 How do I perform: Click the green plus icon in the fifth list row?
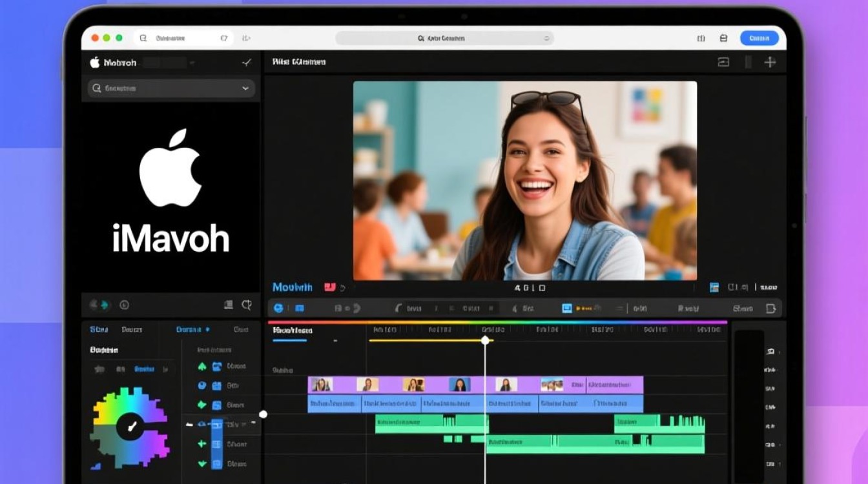201,444
